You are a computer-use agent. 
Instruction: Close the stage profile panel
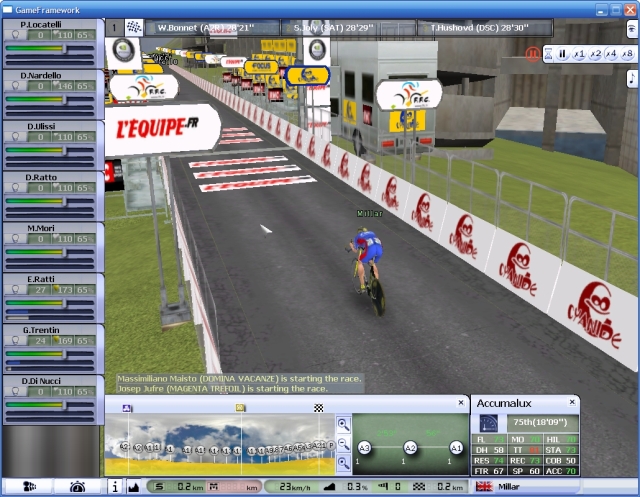(460, 402)
